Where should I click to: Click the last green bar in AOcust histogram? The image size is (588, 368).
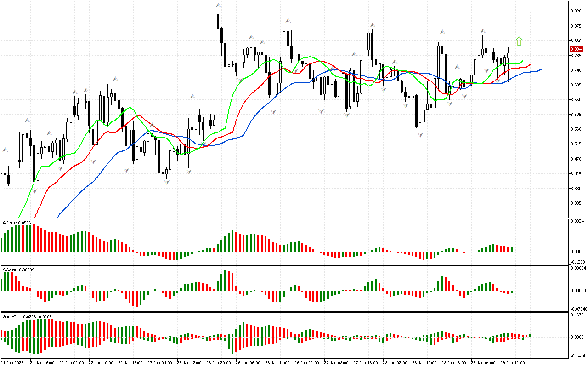tap(511, 249)
